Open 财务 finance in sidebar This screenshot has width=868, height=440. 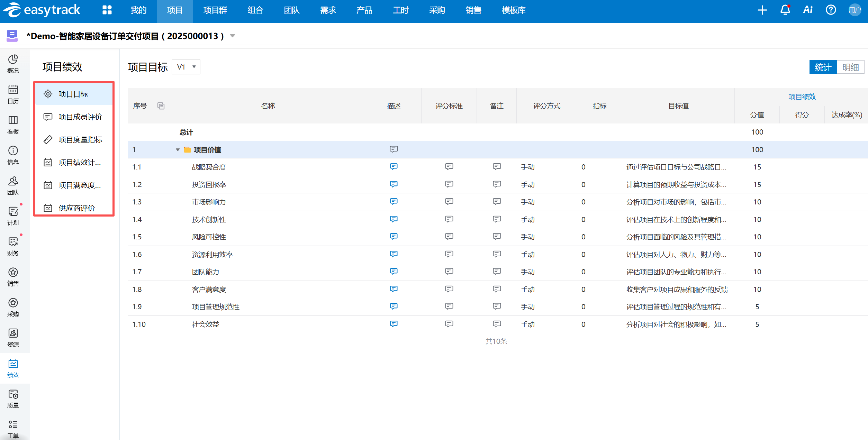tap(13, 247)
